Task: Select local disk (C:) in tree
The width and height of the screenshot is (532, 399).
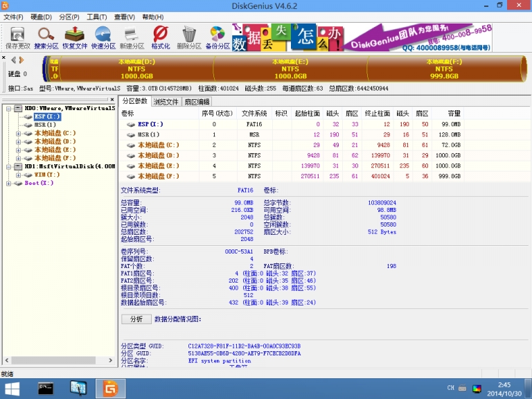Action: pyautogui.click(x=55, y=133)
